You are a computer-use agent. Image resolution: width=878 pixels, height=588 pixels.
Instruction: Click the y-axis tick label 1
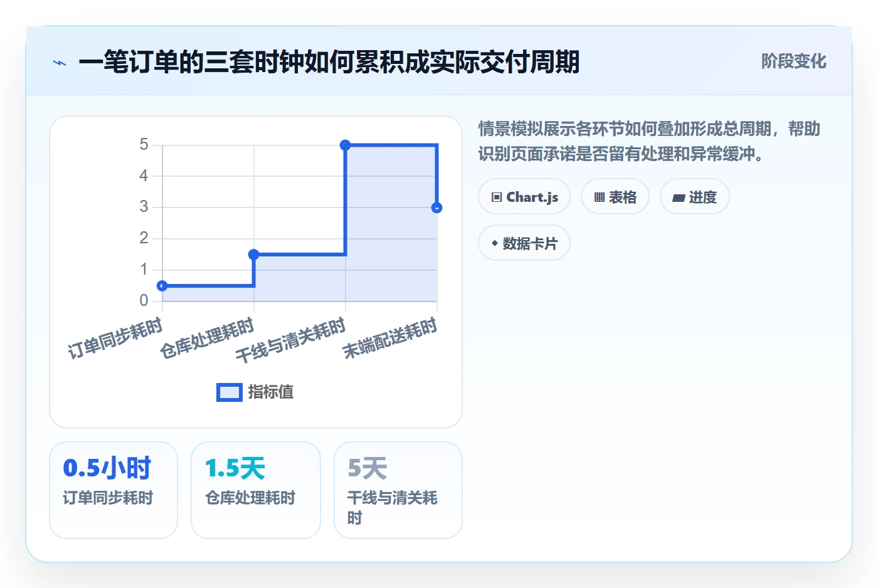tap(144, 270)
